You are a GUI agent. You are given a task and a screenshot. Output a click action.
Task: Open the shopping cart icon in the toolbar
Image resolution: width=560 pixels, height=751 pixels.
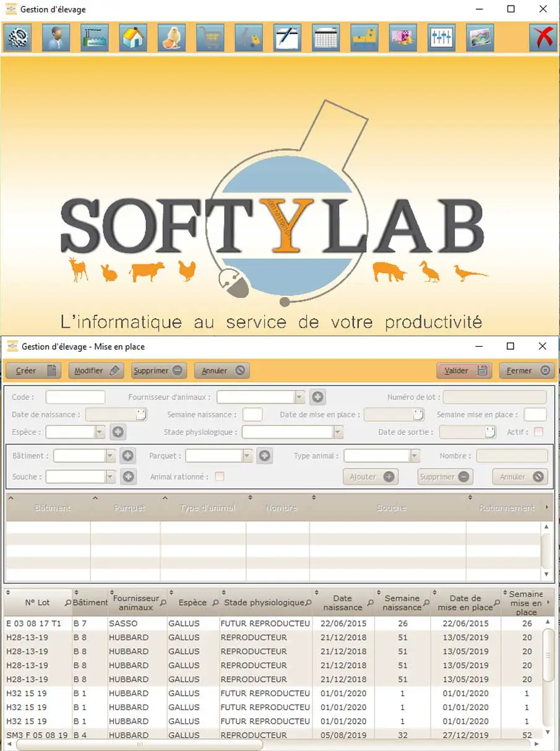(210, 38)
